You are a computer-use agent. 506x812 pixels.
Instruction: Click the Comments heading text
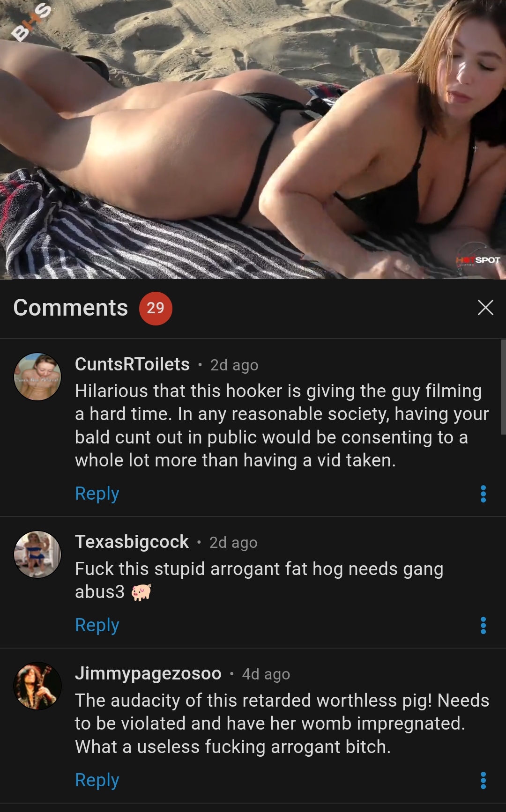[x=71, y=308]
